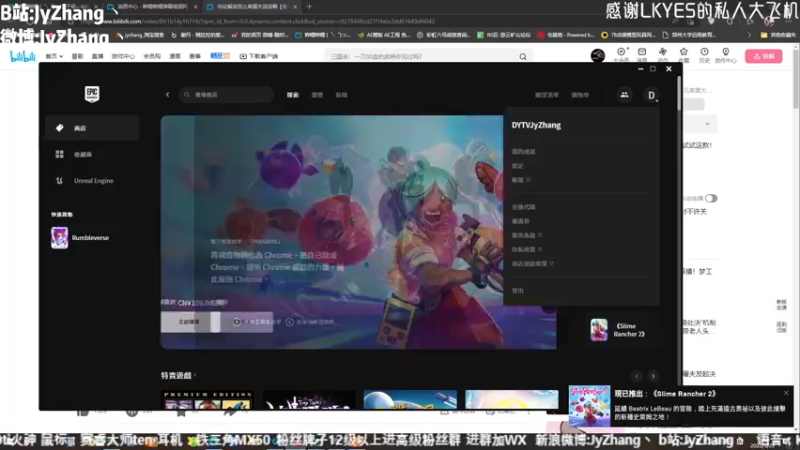Open the Premium Edition game thumbnail

207,400
